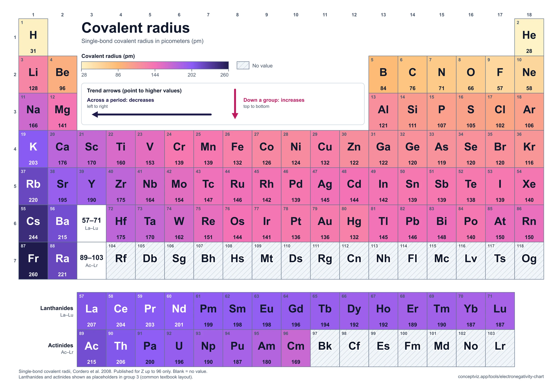
Task: Click the period 7 row number
Action: pyautogui.click(x=15, y=261)
